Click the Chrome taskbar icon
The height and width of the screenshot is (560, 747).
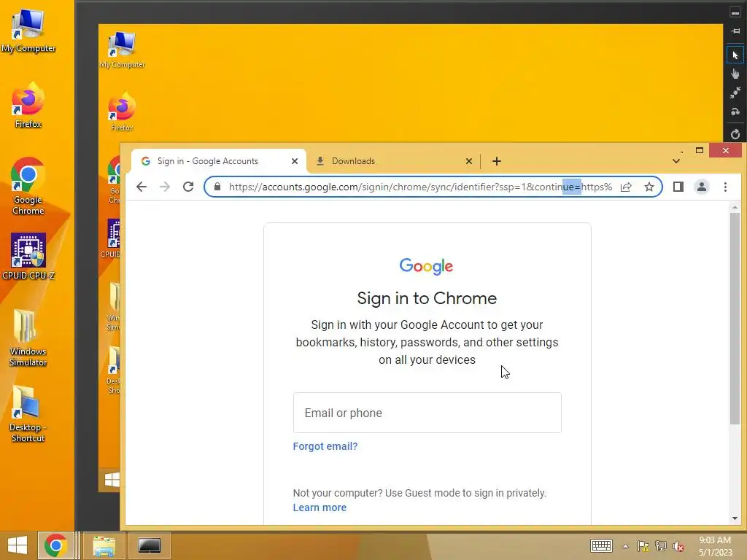(x=55, y=545)
